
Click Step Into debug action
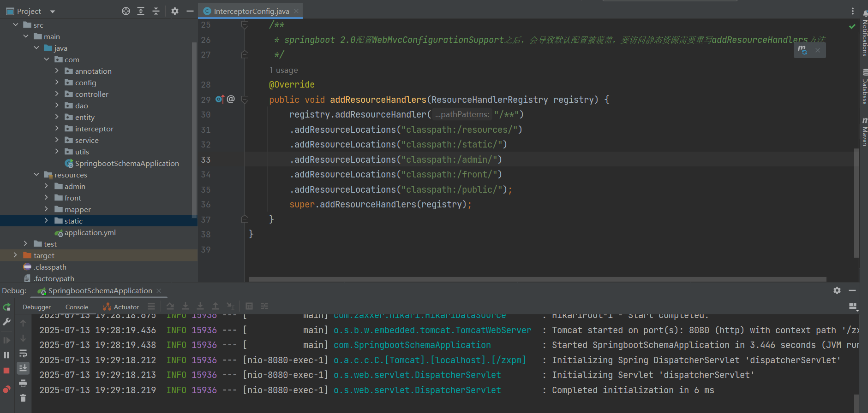click(186, 306)
